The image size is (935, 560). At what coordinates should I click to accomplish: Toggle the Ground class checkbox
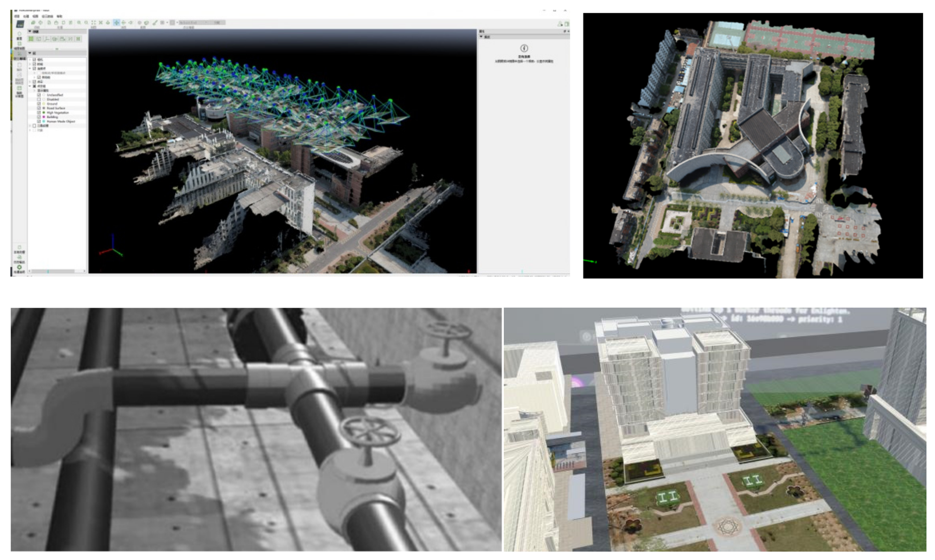[x=39, y=104]
